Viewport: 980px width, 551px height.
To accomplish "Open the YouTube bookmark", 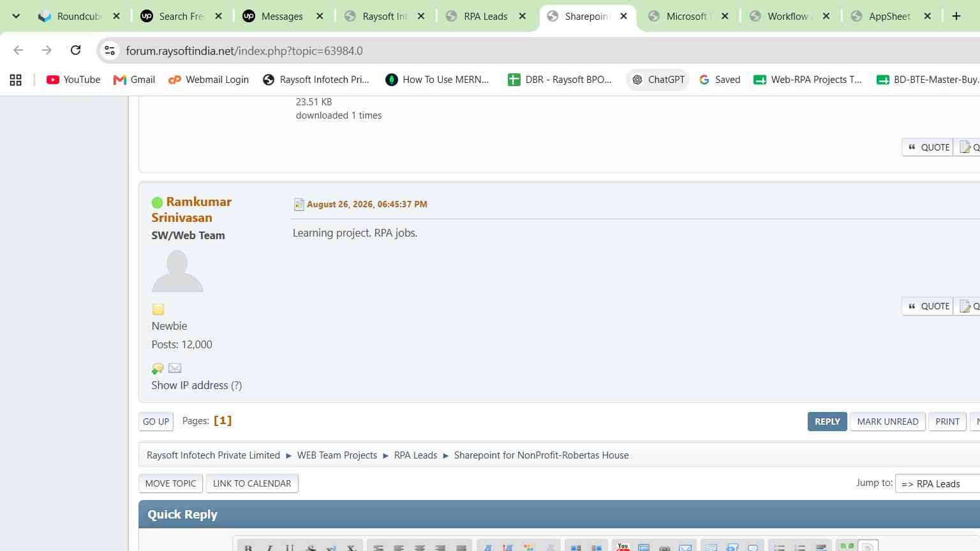I will [73, 80].
